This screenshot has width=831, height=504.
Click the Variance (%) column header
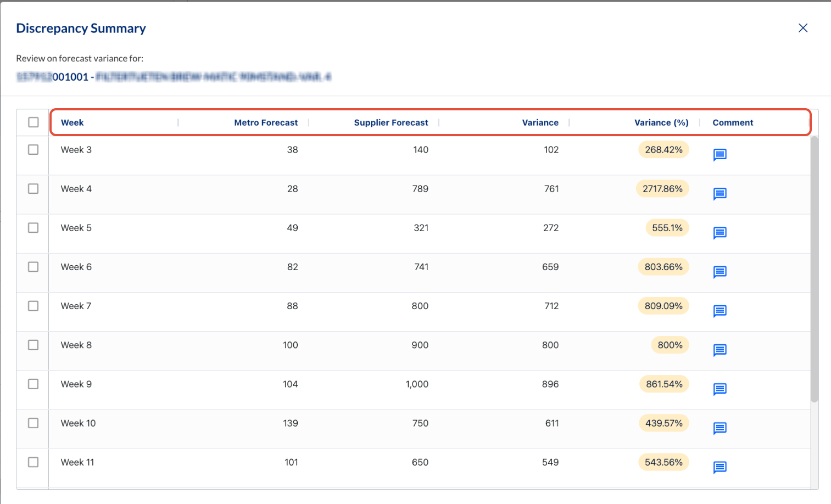[x=661, y=122]
